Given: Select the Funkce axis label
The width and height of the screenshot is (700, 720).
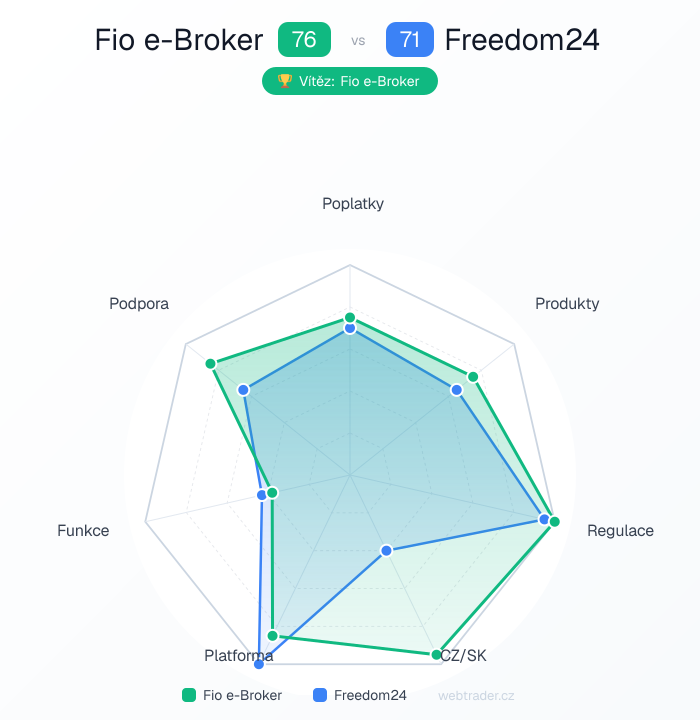Looking at the screenshot, I should point(83,530).
